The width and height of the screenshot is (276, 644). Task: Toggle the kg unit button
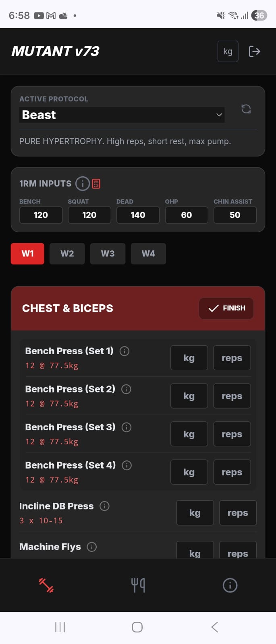(x=228, y=52)
